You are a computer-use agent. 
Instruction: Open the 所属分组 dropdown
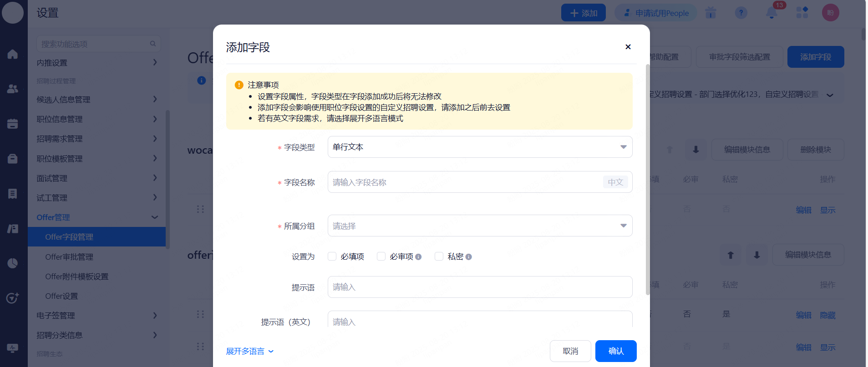pyautogui.click(x=480, y=226)
